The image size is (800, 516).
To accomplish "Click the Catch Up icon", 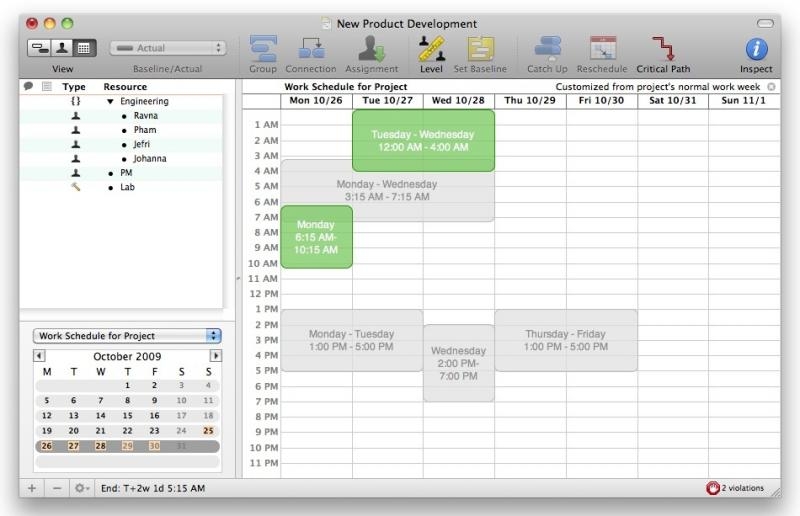I will click(547, 48).
